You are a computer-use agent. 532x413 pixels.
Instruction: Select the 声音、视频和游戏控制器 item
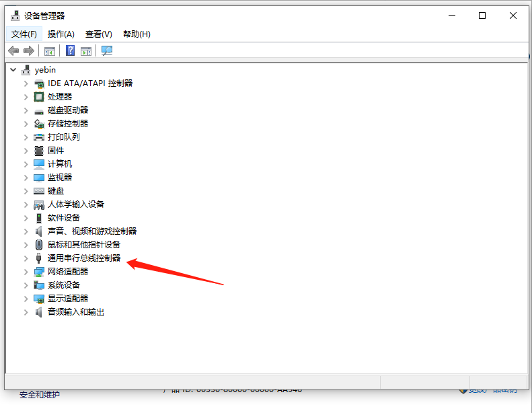[x=91, y=231]
